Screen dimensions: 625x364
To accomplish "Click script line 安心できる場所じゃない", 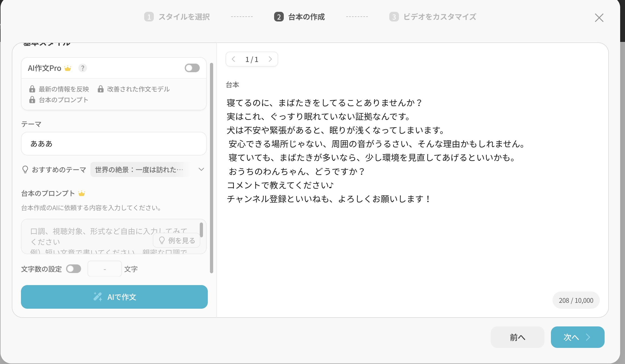I will 377,144.
